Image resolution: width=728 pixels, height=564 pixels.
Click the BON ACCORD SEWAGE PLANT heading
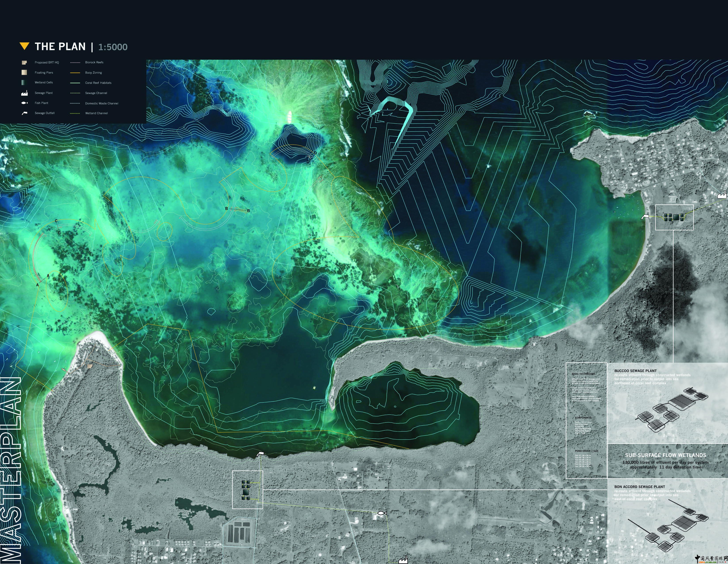point(639,487)
